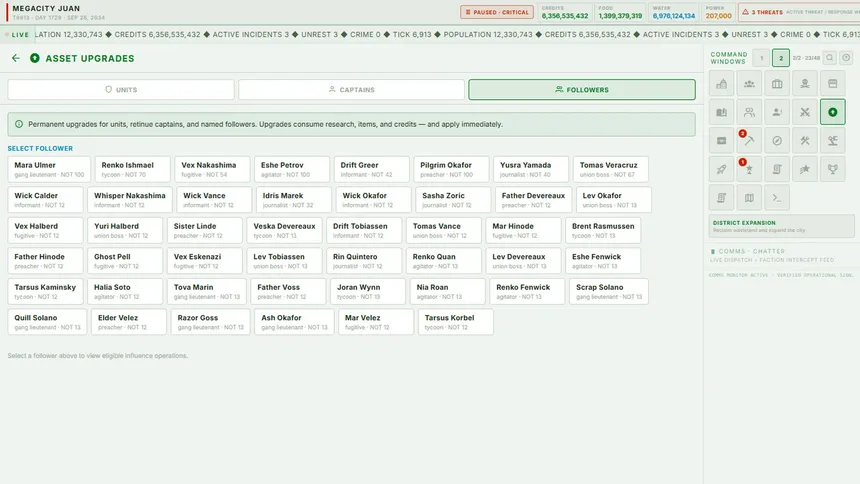Image resolution: width=860 pixels, height=484 pixels.
Task: Select the Tarsus Kaminsky follower card
Action: (x=46, y=291)
